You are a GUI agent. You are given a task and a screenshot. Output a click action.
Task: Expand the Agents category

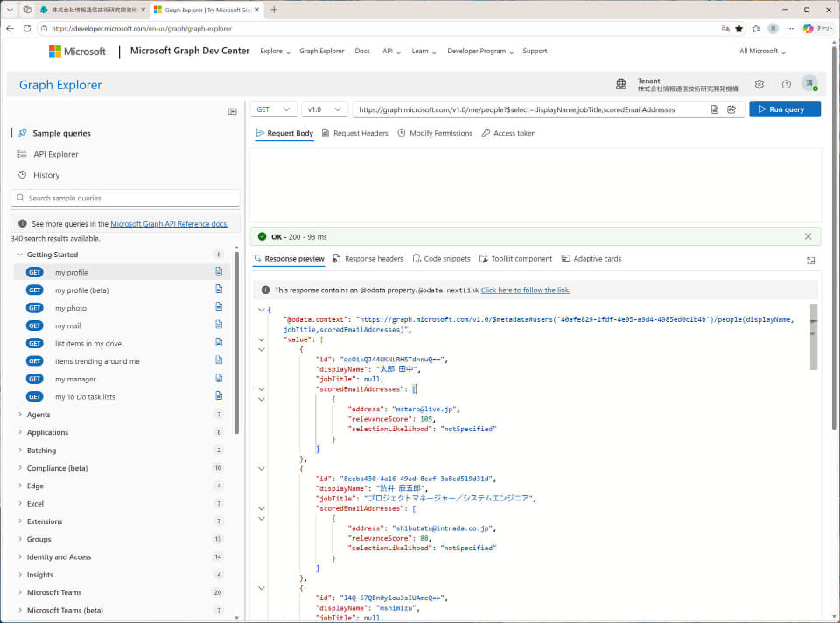click(20, 415)
